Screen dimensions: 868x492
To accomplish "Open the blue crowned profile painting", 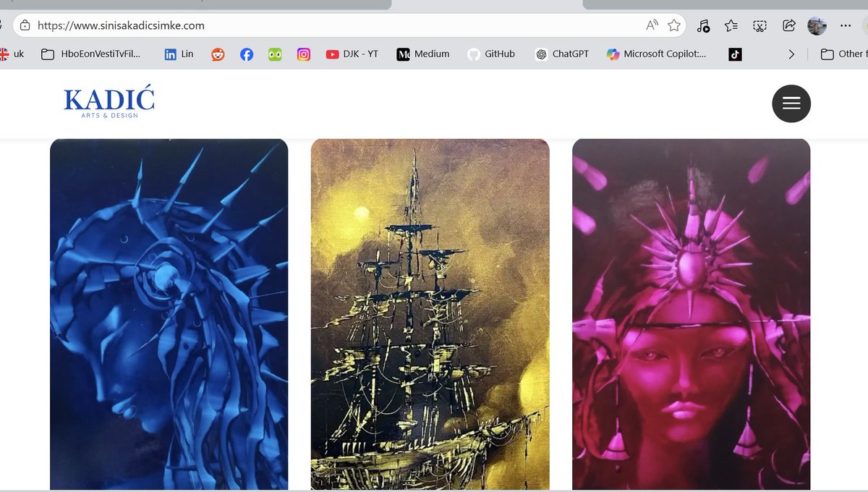I will coord(169,314).
